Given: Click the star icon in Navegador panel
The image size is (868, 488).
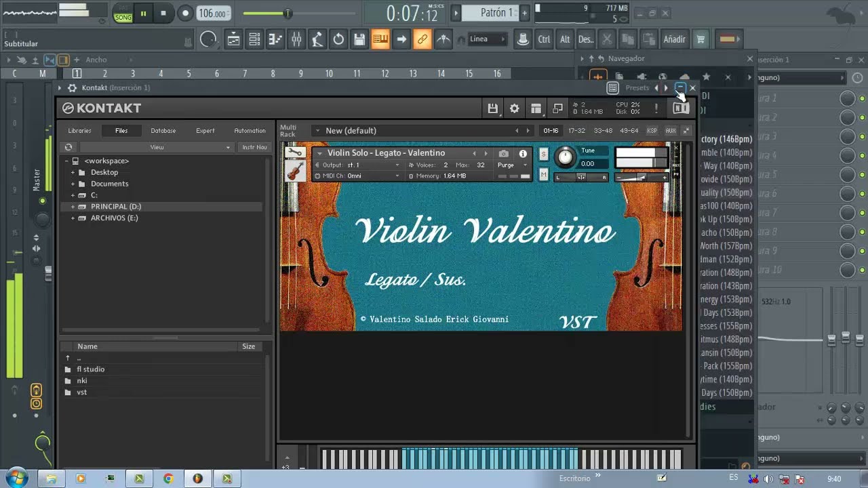Looking at the screenshot, I should pyautogui.click(x=706, y=77).
